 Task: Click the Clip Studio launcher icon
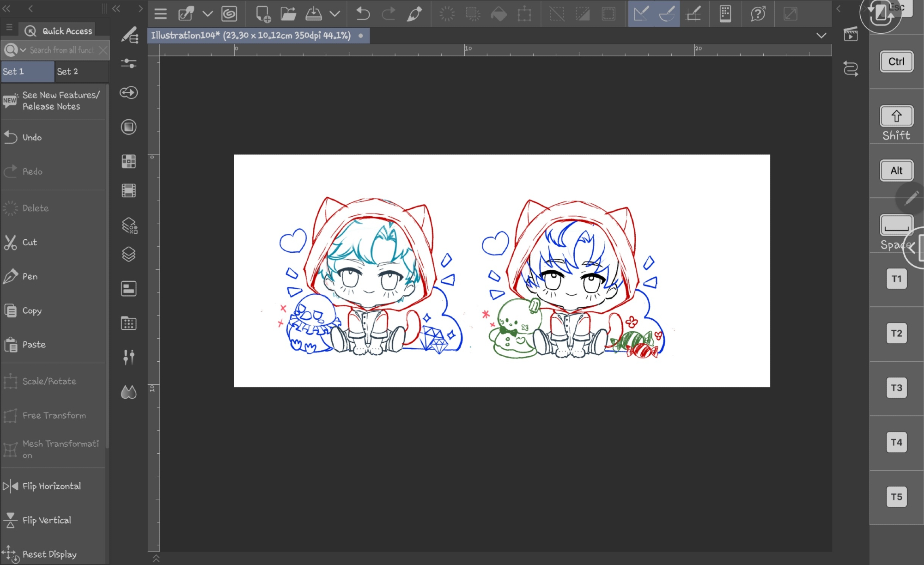tap(229, 14)
